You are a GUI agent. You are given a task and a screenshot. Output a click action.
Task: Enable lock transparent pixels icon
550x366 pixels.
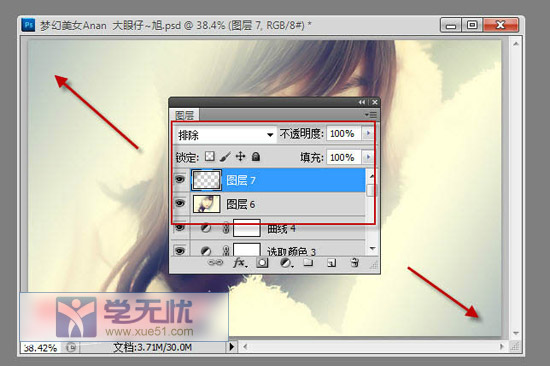click(x=210, y=156)
